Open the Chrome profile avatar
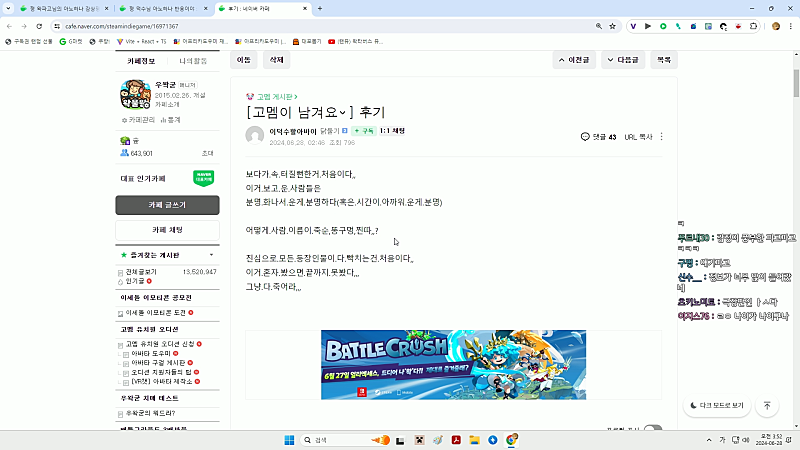800x450 pixels. coord(776,26)
